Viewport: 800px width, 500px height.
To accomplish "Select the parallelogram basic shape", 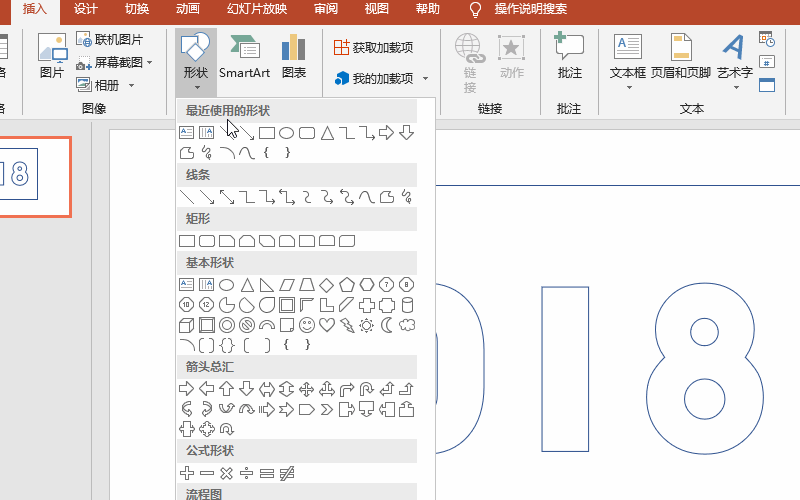I will (x=287, y=285).
